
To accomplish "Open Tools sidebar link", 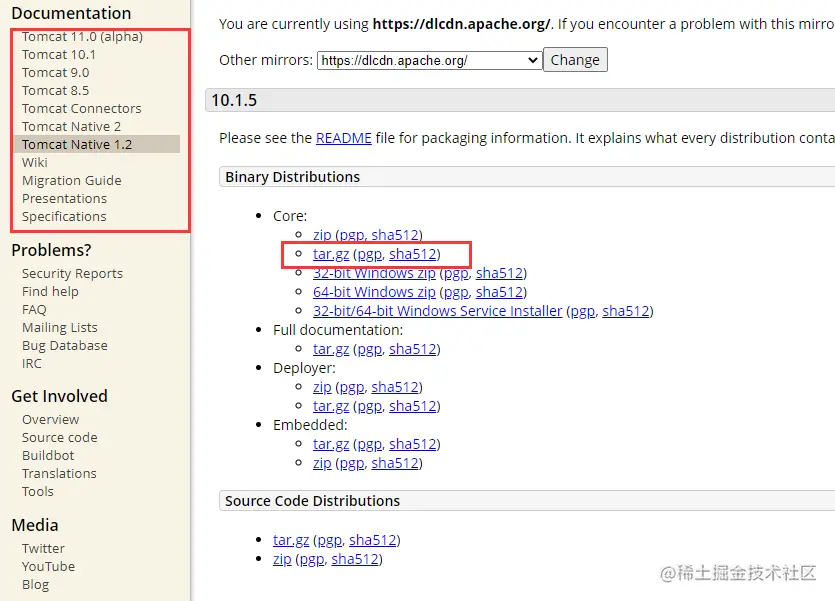I will click(38, 491).
